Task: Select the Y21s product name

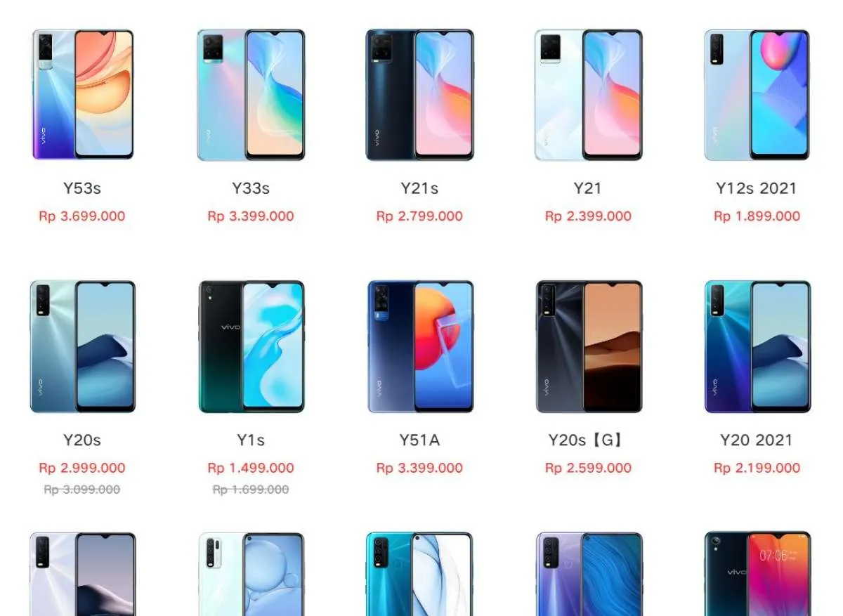Action: pos(419,188)
